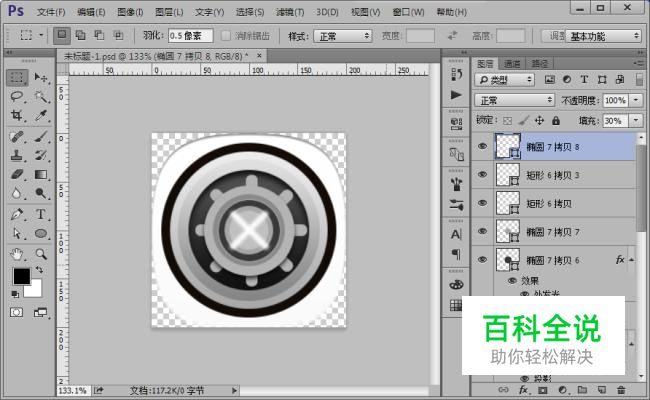Viewport: 650px width, 400px height.
Task: Open the History panel icon
Action: point(456,75)
